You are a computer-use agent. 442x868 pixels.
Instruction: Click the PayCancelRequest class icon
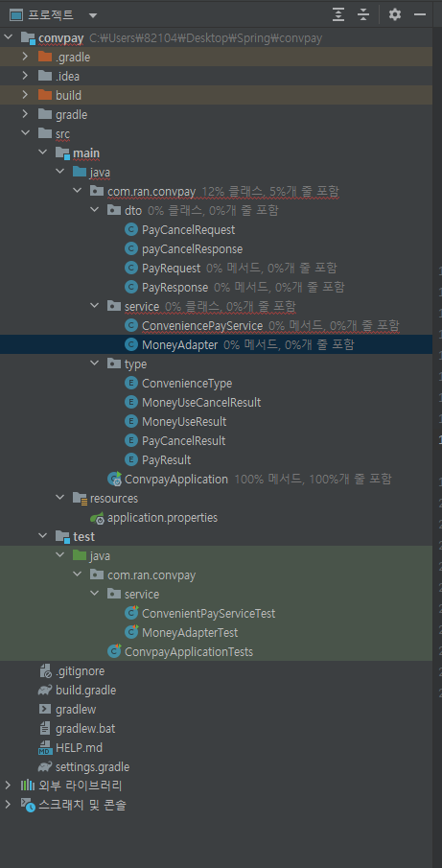[x=131, y=230]
